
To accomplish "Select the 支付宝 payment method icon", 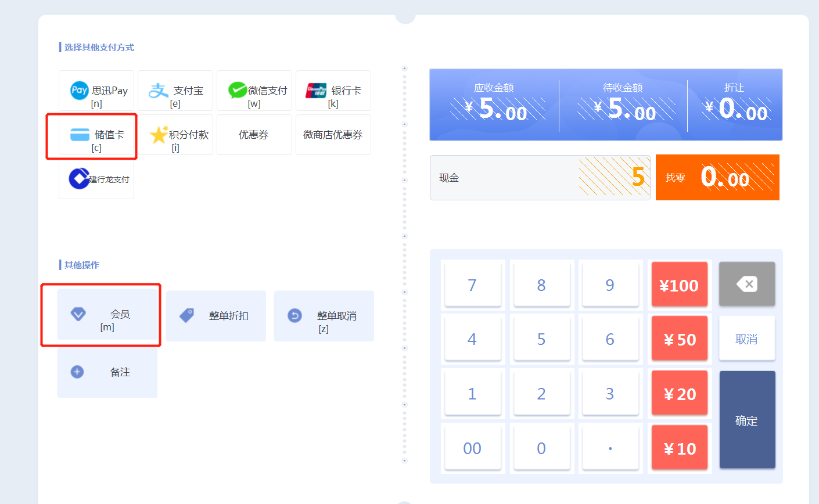I will click(x=175, y=91).
